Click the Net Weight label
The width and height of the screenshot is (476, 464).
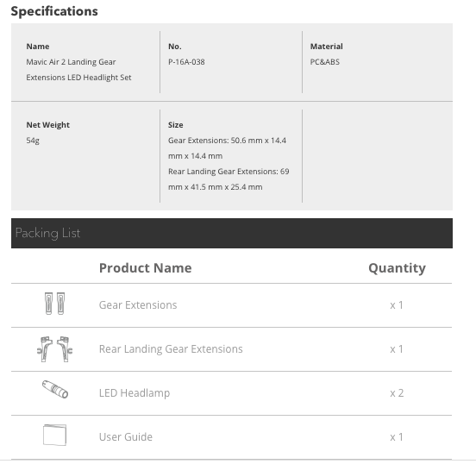[x=48, y=125]
